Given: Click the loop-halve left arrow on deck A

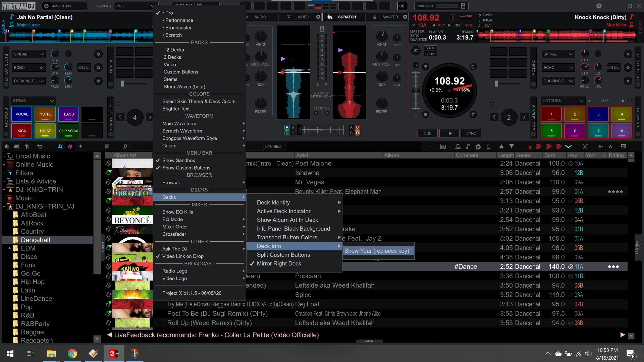Looking at the screenshot, I should [120, 117].
